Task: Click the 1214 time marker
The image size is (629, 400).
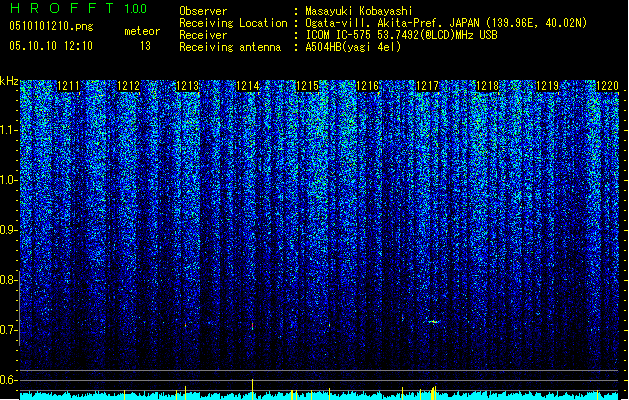Action: point(248,86)
